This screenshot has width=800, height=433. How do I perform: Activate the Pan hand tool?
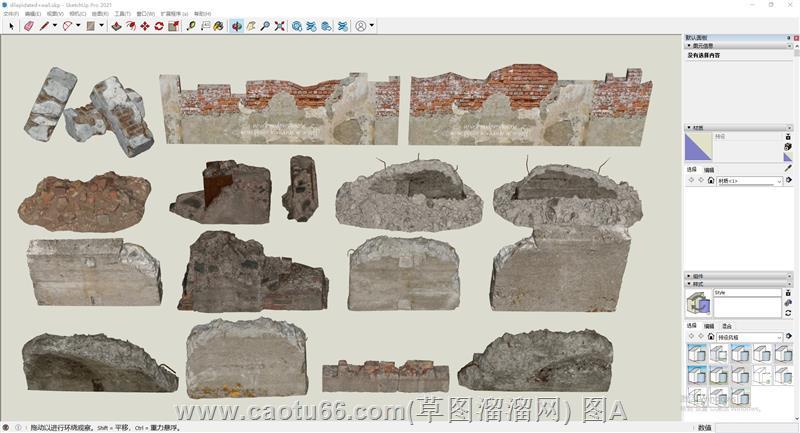251,26
